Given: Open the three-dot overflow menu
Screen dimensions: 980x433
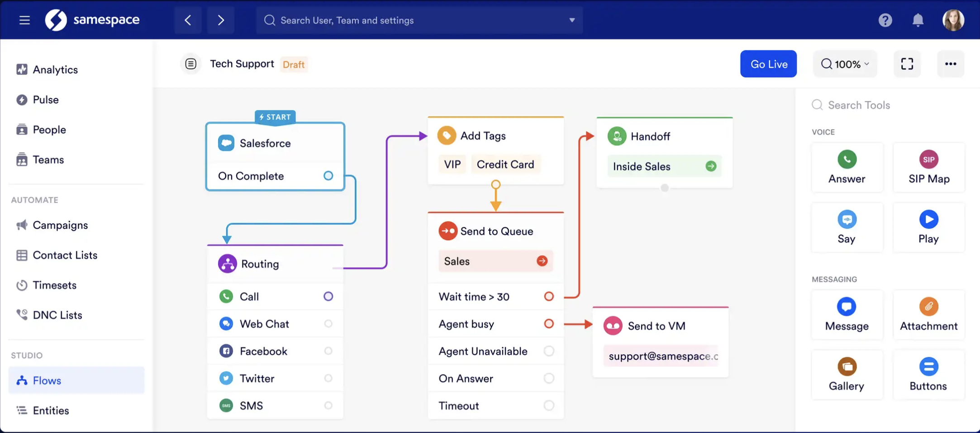Looking at the screenshot, I should [x=951, y=64].
